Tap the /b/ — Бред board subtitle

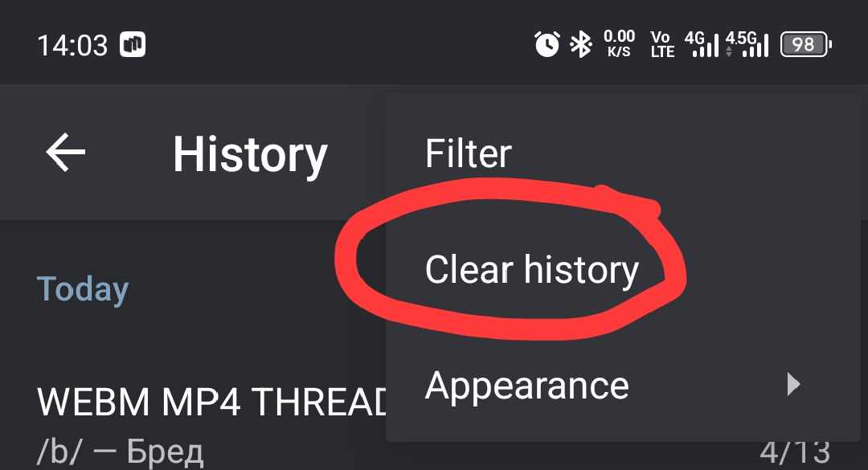coord(120,452)
